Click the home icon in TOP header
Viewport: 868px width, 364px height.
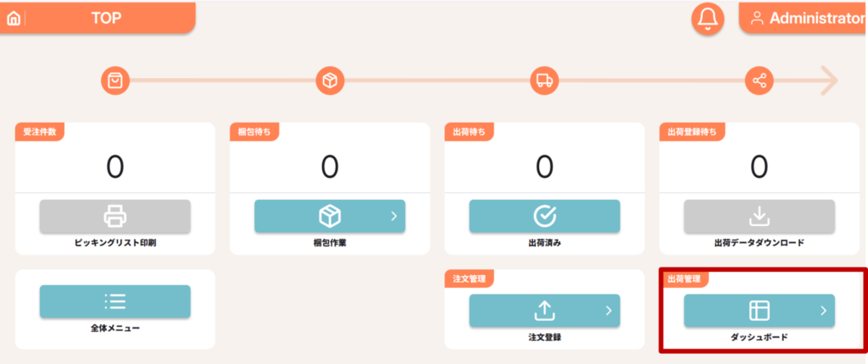click(14, 19)
